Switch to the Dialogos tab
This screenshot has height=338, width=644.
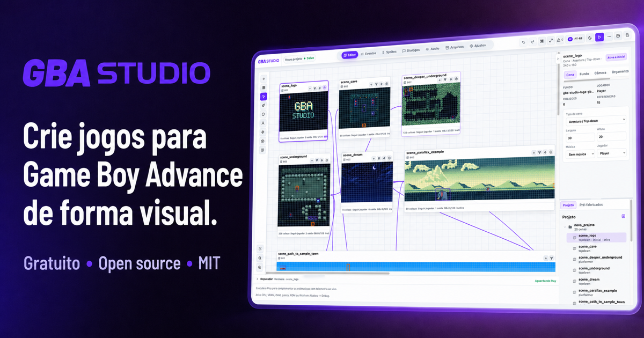coord(411,50)
